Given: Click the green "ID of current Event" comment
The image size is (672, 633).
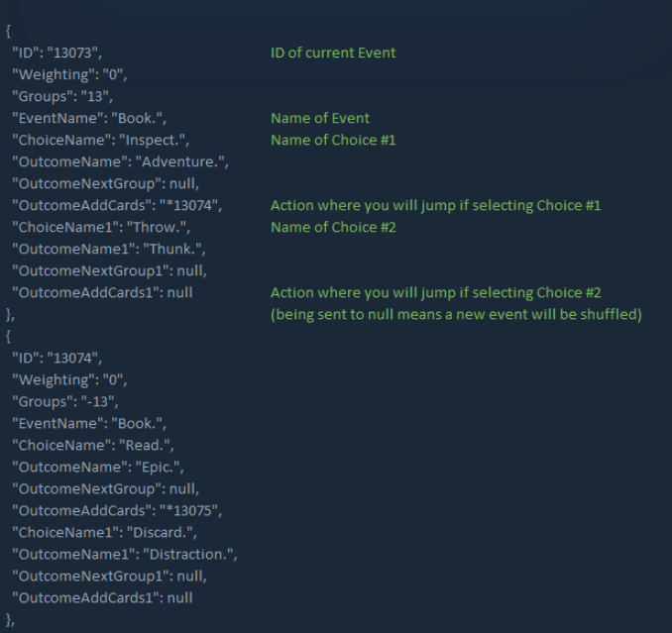Looking at the screenshot, I should pos(333,53).
